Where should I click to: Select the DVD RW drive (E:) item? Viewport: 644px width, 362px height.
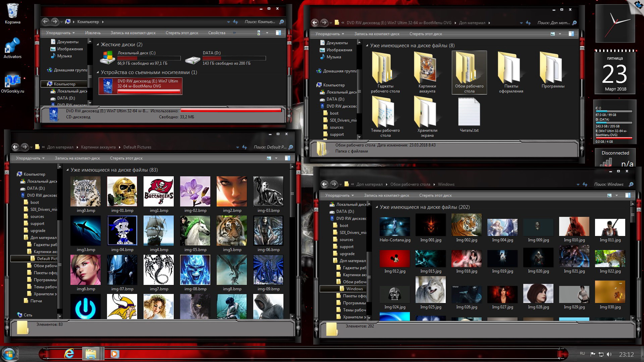(x=141, y=86)
